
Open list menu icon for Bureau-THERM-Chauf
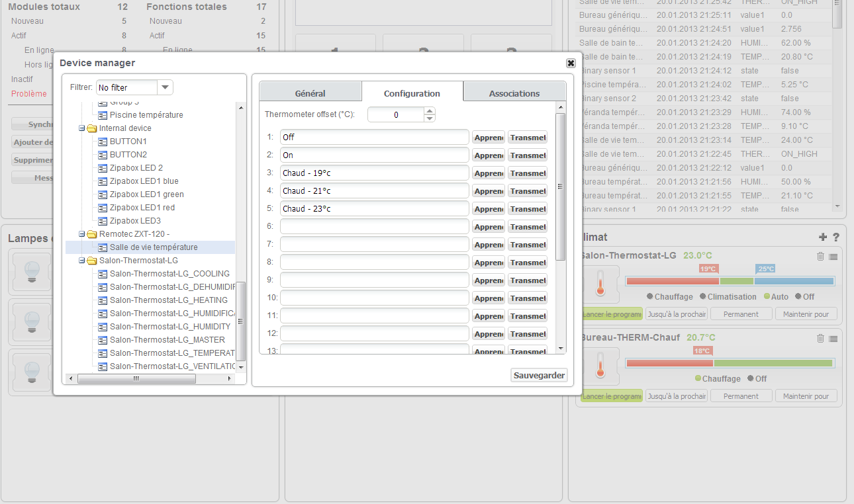tap(833, 339)
